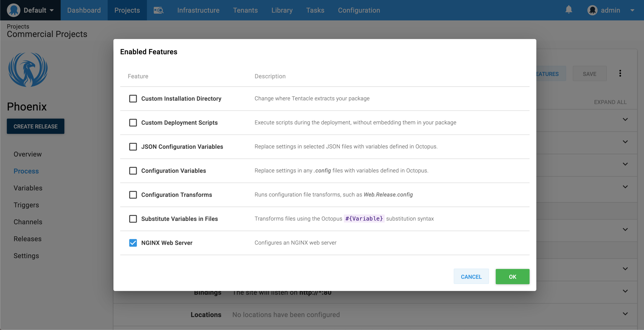
Task: Click the Description column header
Action: tap(270, 76)
